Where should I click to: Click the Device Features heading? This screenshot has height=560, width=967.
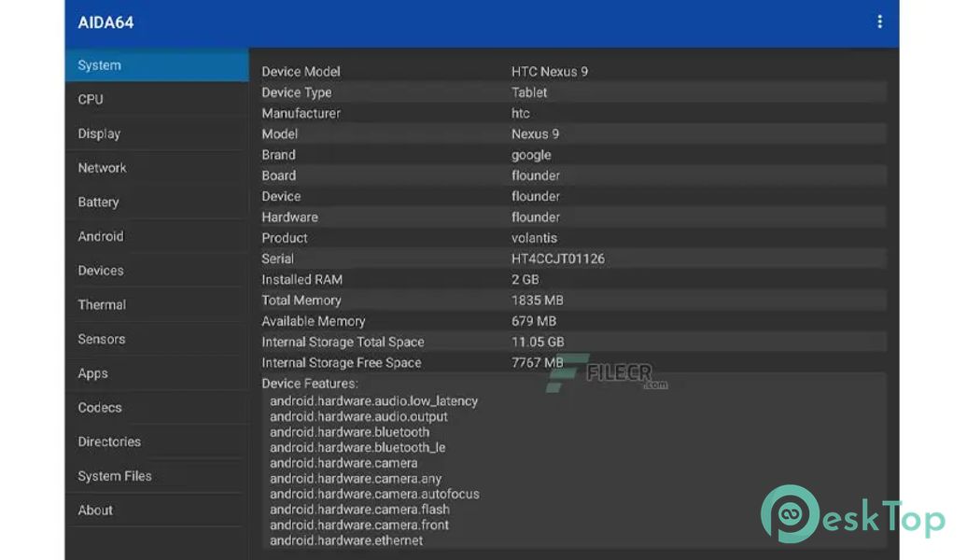click(310, 384)
